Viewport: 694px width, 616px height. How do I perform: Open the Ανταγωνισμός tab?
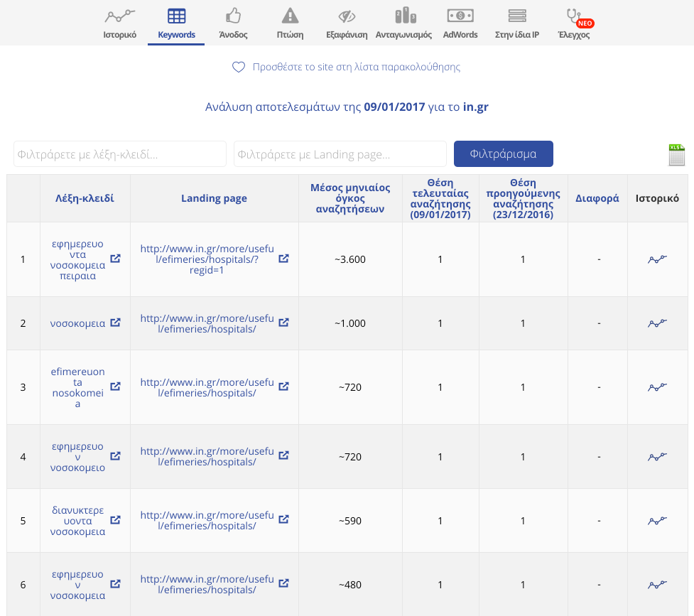(x=403, y=23)
